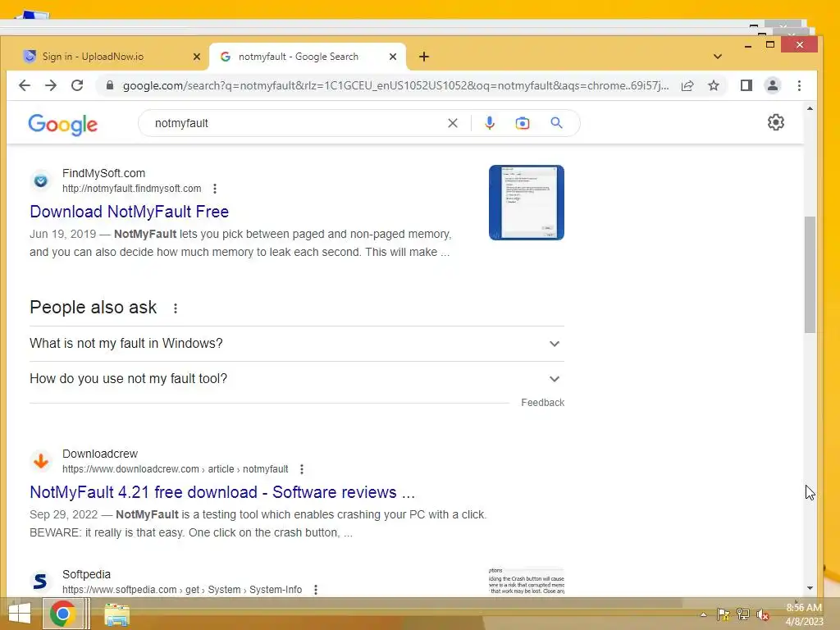Click the scrollbar down arrow

810,588
